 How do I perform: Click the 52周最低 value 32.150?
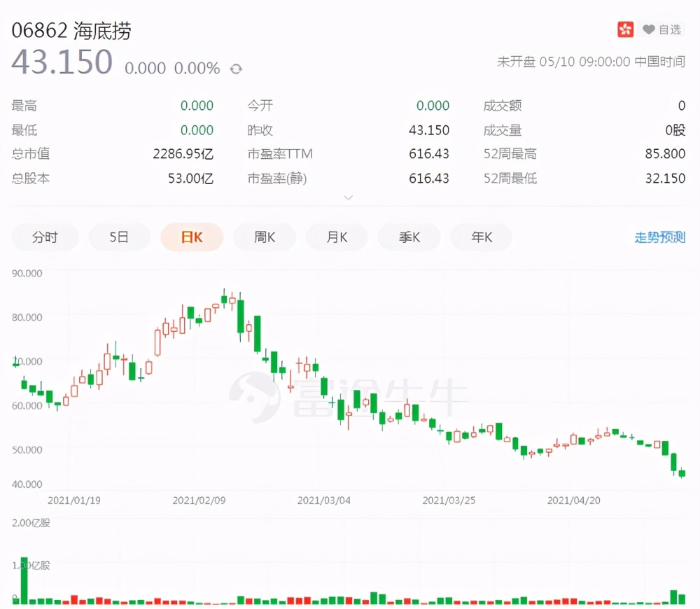tap(665, 178)
